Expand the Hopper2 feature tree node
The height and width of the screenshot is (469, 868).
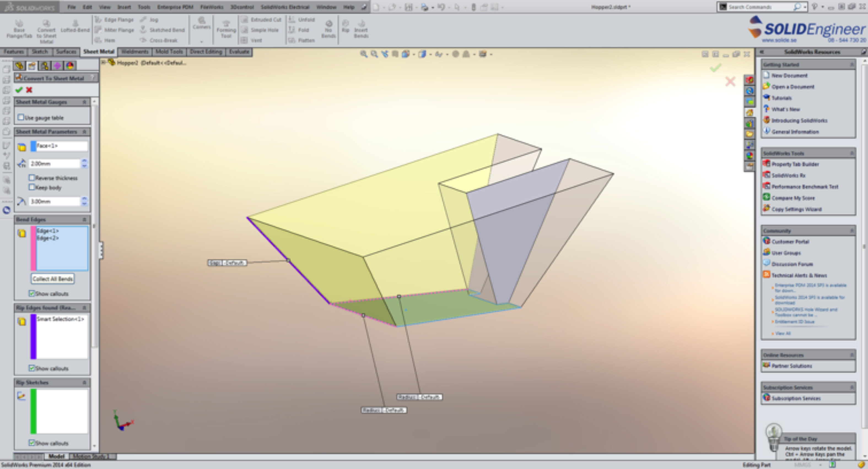tap(103, 62)
